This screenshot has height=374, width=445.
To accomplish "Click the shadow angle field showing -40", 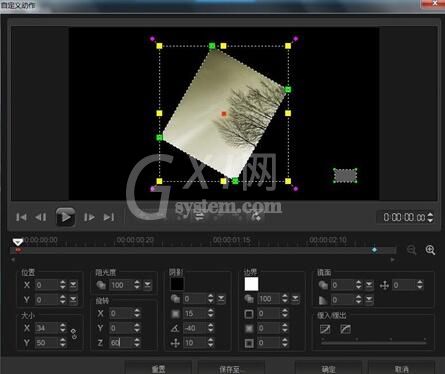I will point(195,328).
